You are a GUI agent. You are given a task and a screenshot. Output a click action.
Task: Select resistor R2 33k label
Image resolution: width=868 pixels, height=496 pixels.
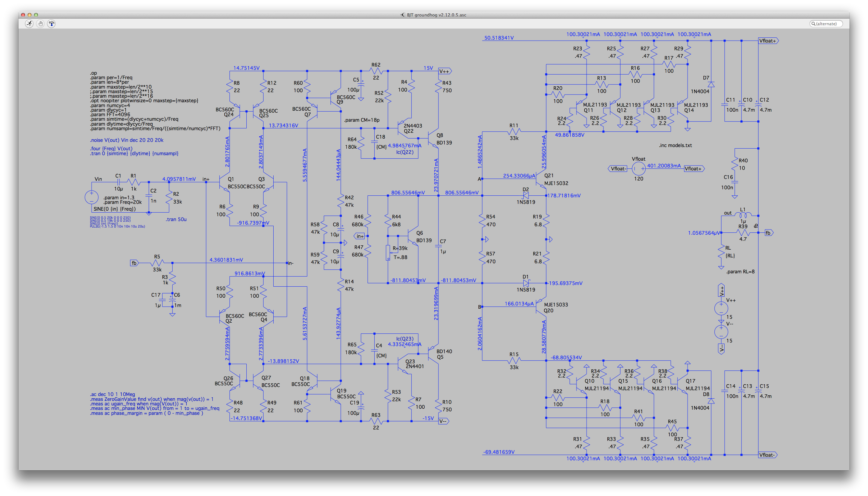(178, 198)
